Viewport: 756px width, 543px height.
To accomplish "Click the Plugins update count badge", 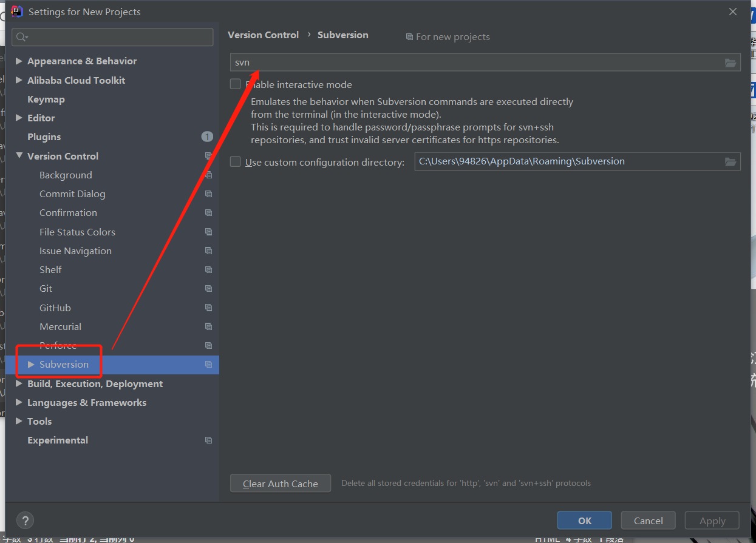I will (x=207, y=137).
